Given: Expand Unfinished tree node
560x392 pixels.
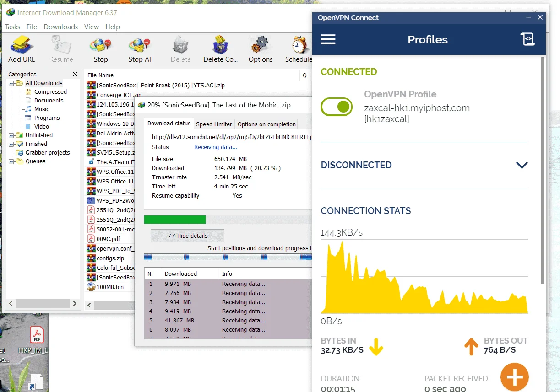Looking at the screenshot, I should [11, 135].
